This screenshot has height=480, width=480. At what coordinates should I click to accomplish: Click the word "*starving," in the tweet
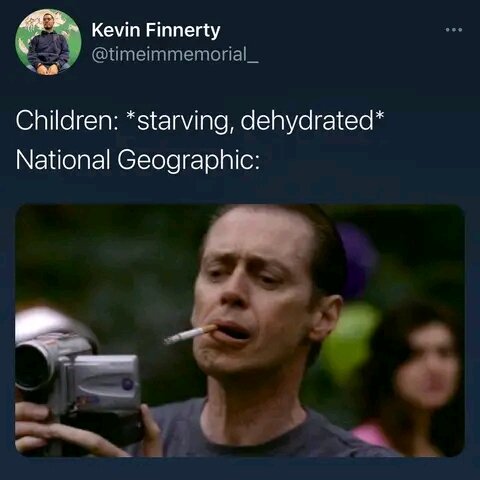point(180,122)
